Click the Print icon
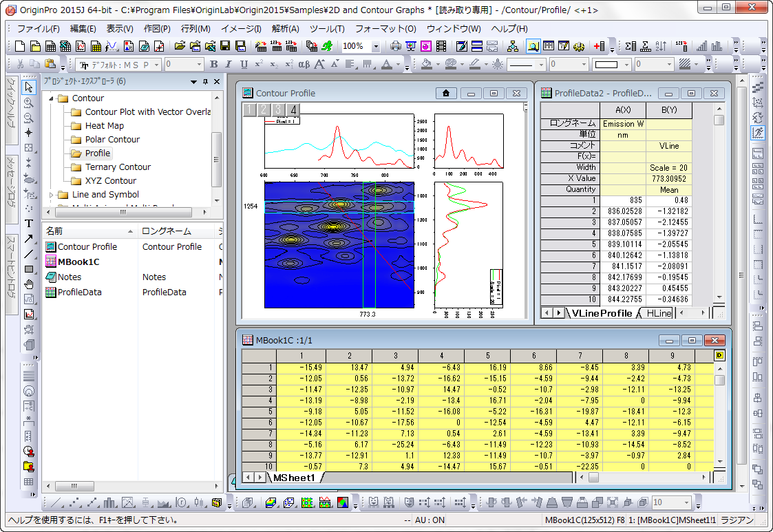This screenshot has height=532, width=773. (x=395, y=46)
